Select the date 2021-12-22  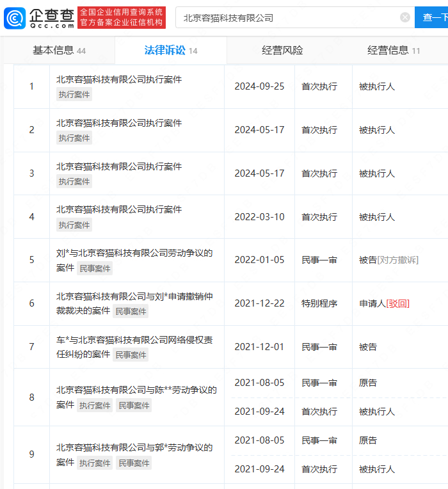click(x=259, y=303)
